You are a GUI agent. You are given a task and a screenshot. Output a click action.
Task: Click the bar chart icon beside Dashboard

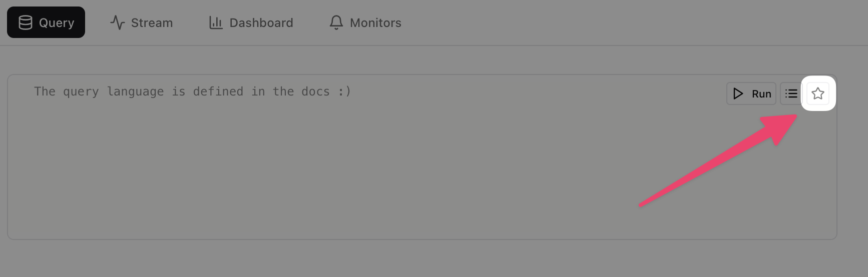(x=216, y=22)
